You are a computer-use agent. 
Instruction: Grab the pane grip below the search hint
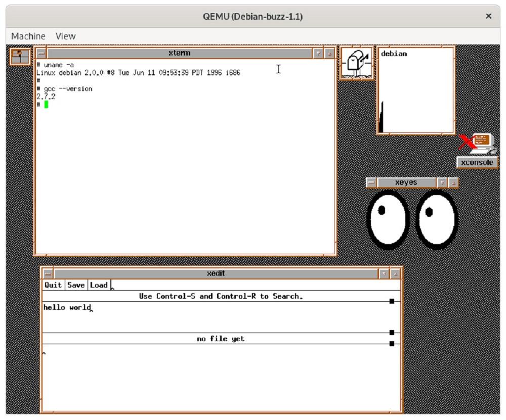point(392,301)
